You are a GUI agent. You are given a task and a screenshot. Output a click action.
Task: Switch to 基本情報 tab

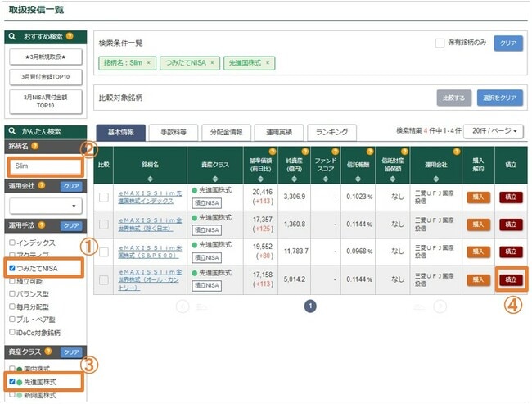click(121, 133)
